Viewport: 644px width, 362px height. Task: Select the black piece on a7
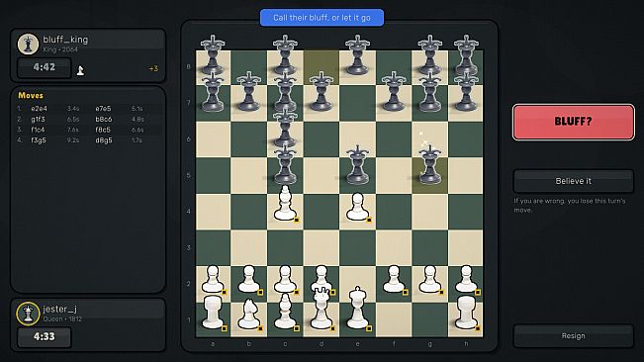click(213, 93)
